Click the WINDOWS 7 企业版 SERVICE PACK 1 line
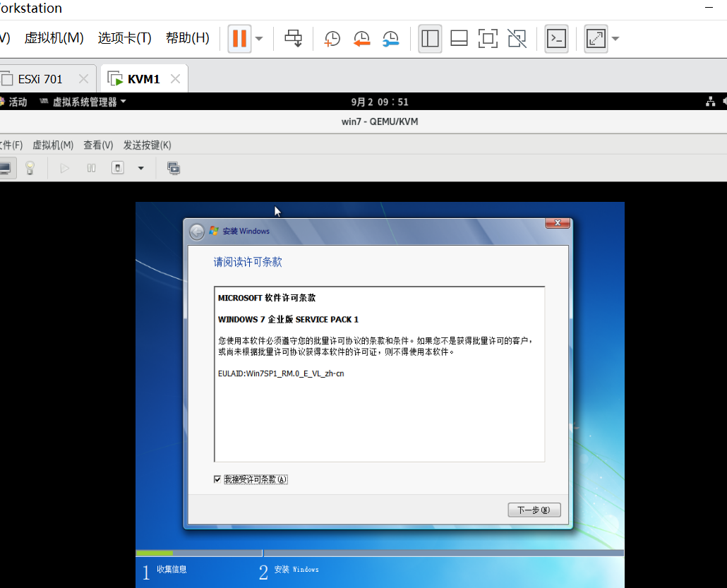This screenshot has width=727, height=588. [x=288, y=320]
